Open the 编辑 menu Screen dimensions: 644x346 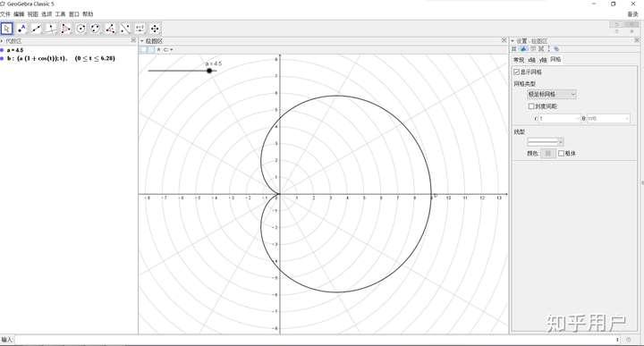coord(20,14)
